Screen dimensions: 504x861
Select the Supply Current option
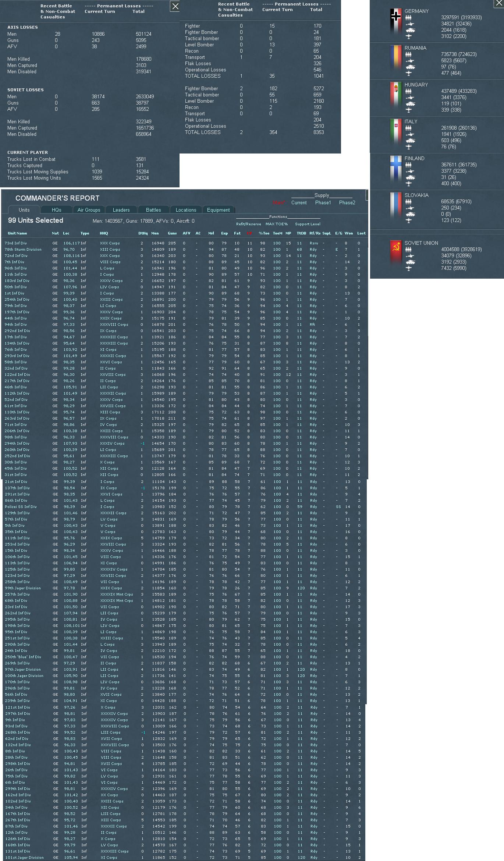(299, 203)
